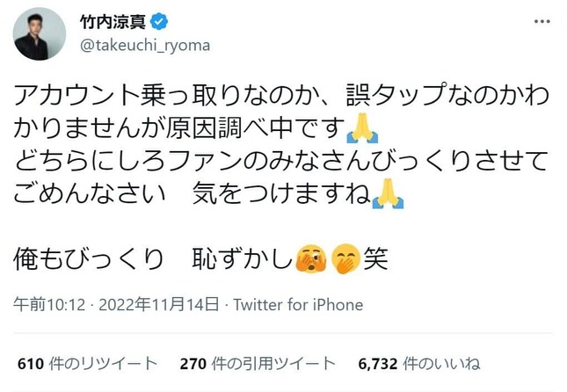Click the hand-over-mouth emoji before 笑
Viewport: 567px width, 392px height.
344,259
